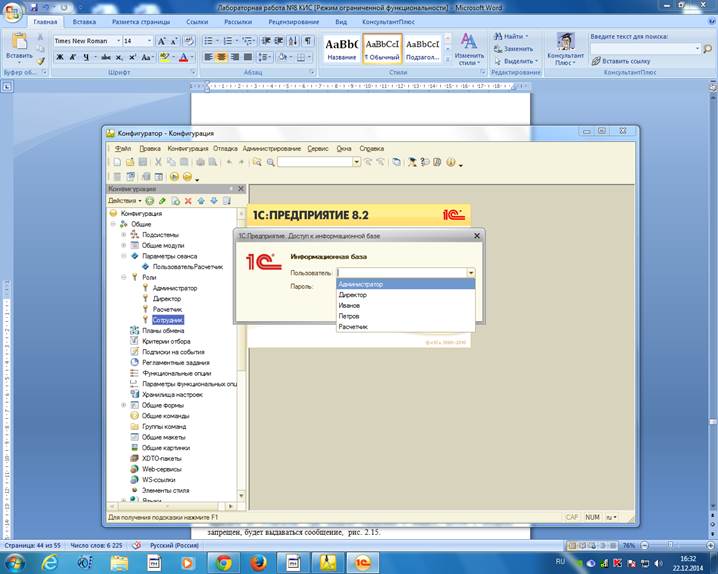Toggle underline (Ч) formatting in Word

pos(86,57)
